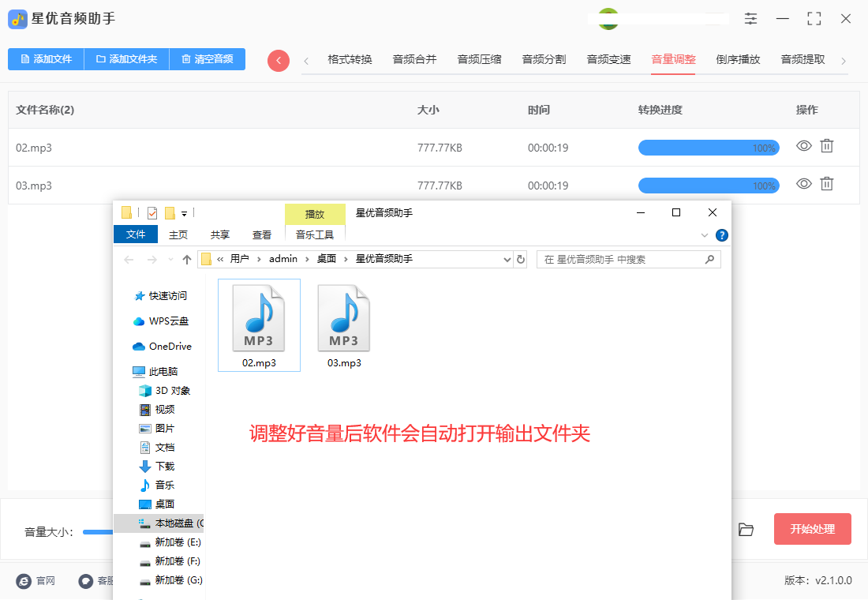868x600 pixels.
Task: Open the quick access toolbar customize dropdown
Action: 185,213
